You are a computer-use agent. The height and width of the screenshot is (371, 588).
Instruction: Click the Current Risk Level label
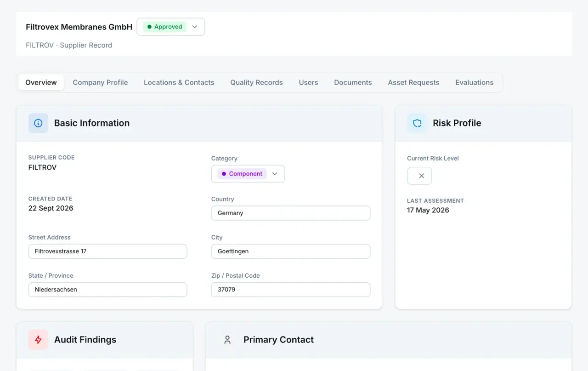[x=433, y=158]
